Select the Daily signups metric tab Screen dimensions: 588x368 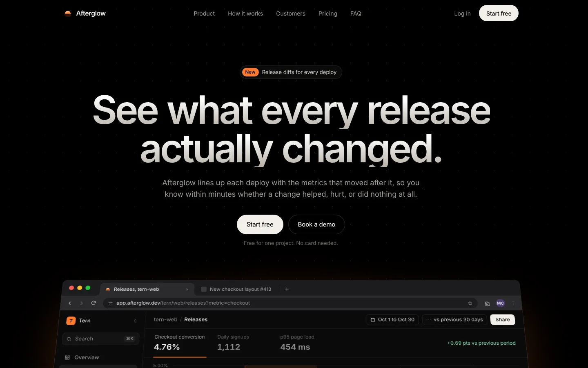(x=233, y=343)
